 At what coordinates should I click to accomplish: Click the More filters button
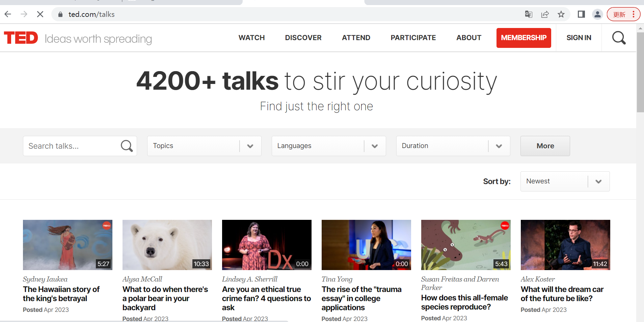(545, 146)
